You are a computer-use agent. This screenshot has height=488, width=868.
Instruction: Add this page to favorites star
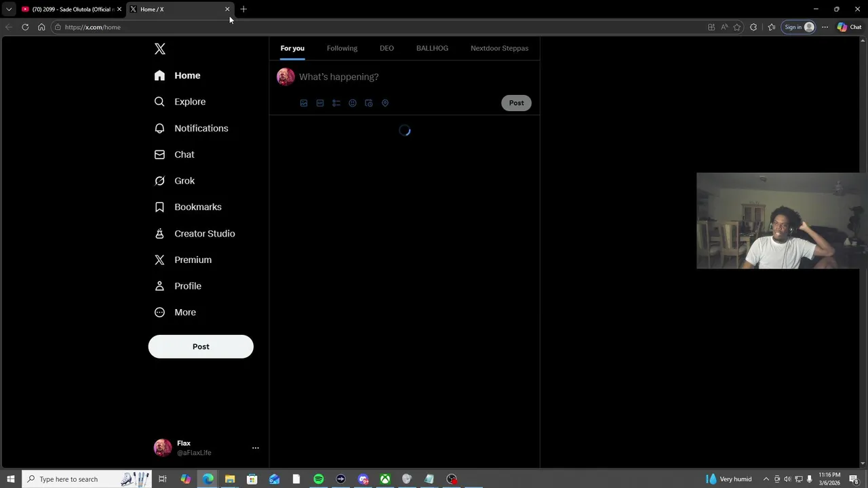click(737, 27)
